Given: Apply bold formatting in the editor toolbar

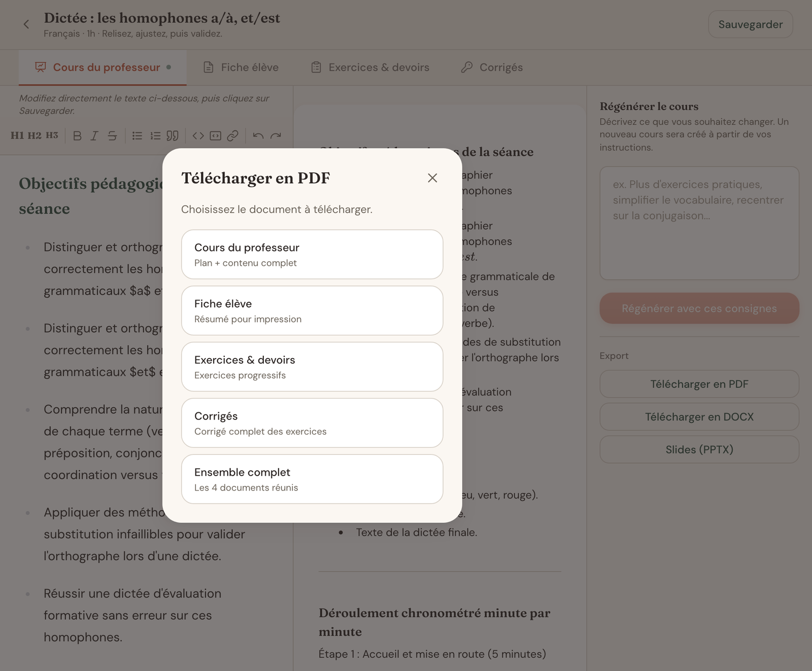Looking at the screenshot, I should click(77, 136).
